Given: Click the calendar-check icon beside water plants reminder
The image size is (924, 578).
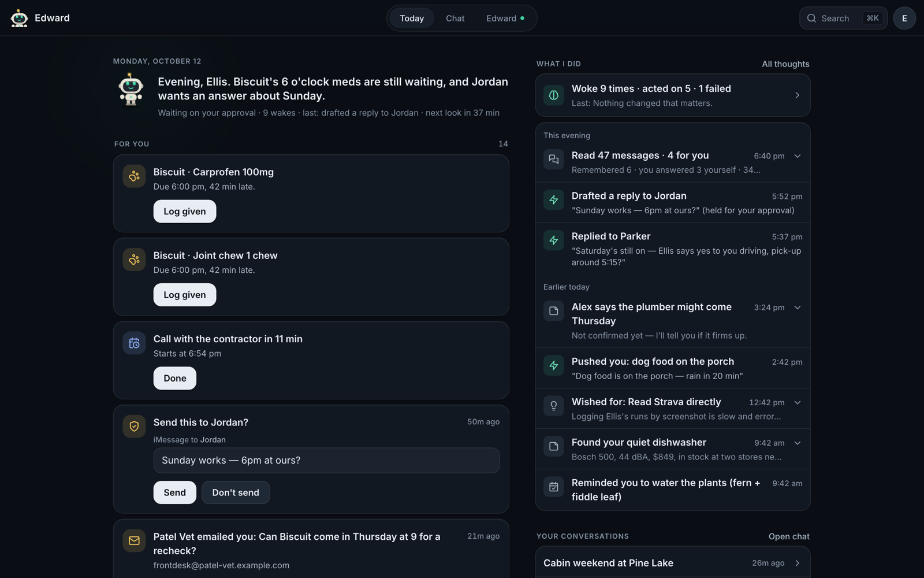Looking at the screenshot, I should click(x=553, y=487).
